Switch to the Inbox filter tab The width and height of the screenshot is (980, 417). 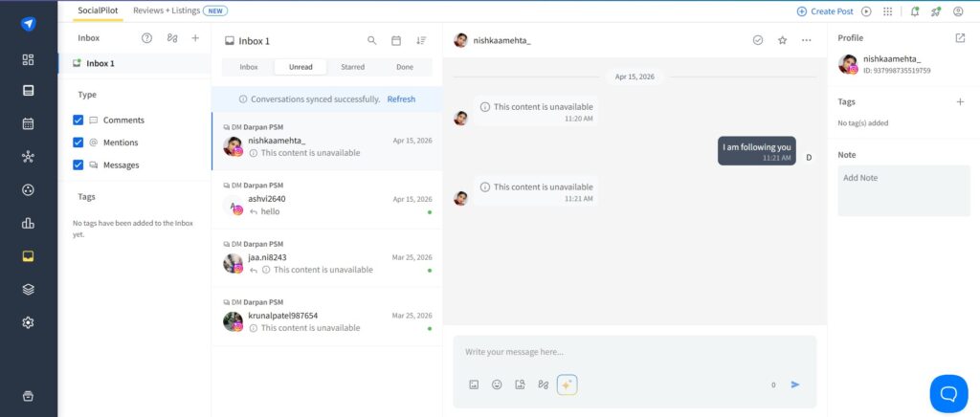(x=249, y=67)
